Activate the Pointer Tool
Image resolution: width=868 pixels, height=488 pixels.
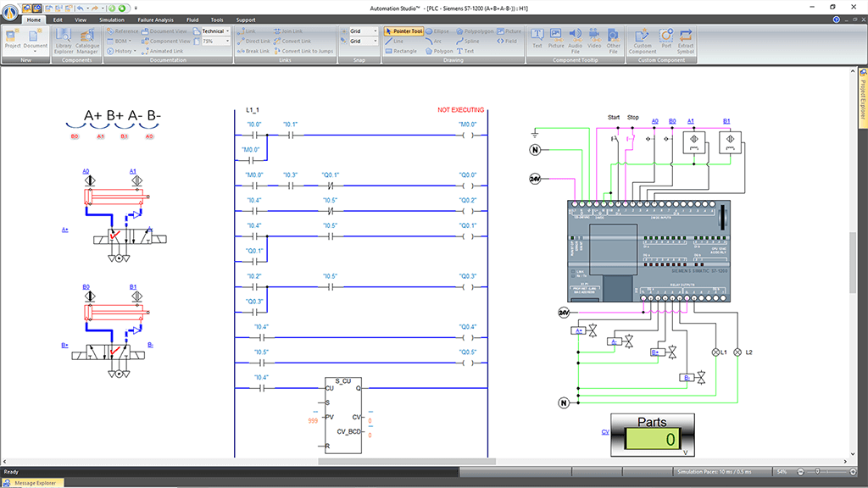[405, 30]
